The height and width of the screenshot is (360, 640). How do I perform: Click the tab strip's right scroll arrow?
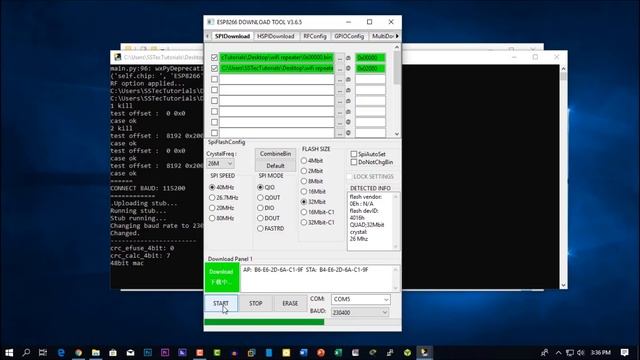397,36
